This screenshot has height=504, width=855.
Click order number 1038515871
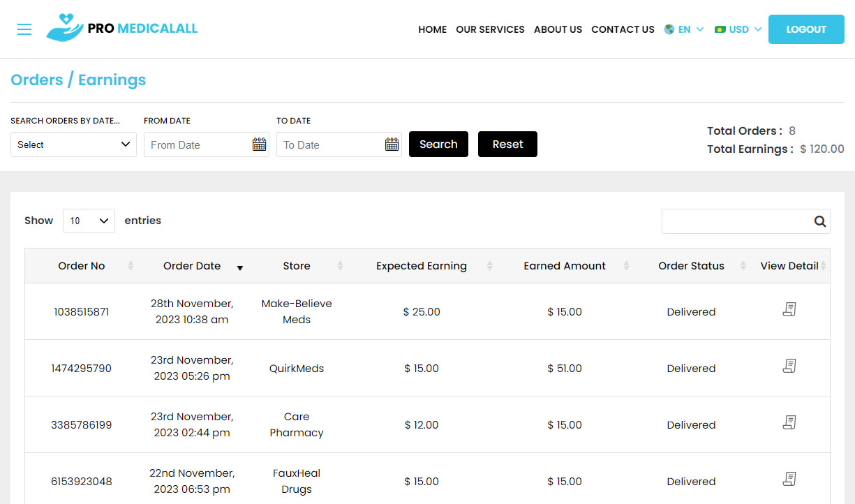pos(82,312)
